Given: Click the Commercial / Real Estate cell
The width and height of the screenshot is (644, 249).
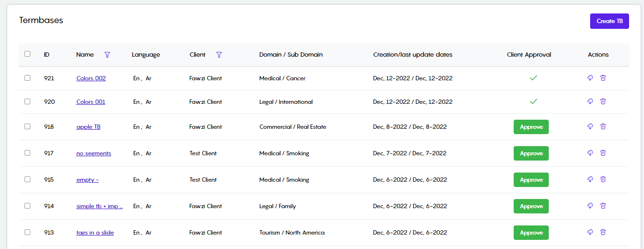Looking at the screenshot, I should point(293,127).
